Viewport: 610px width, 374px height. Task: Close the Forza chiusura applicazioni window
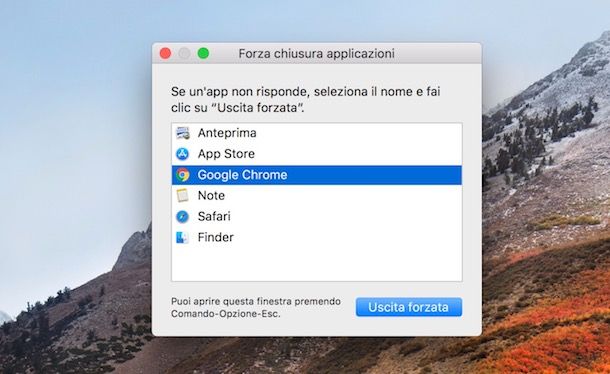165,53
